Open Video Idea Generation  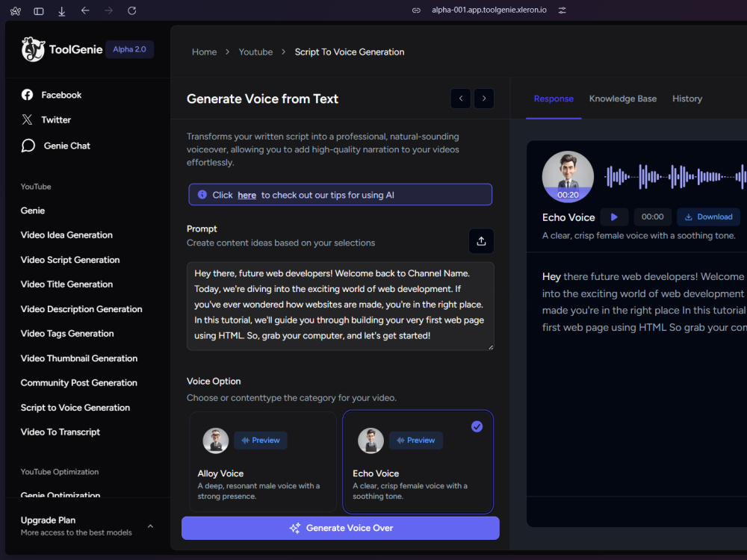point(66,234)
